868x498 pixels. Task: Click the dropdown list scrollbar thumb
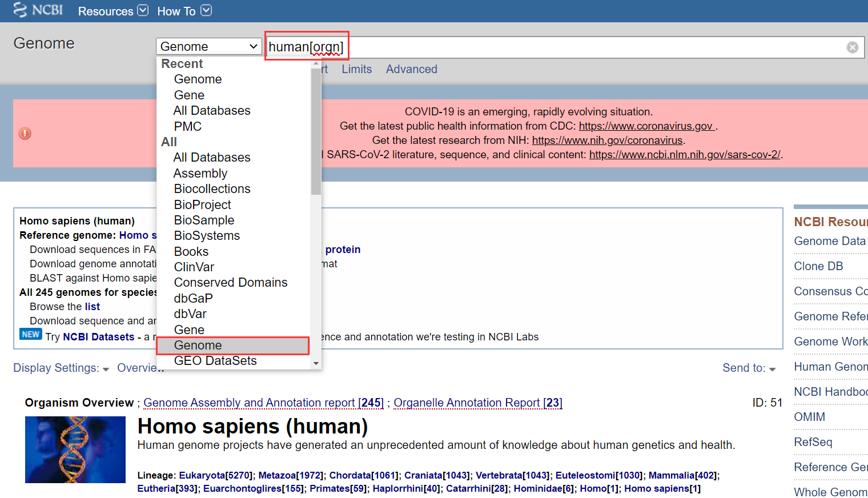[316, 131]
